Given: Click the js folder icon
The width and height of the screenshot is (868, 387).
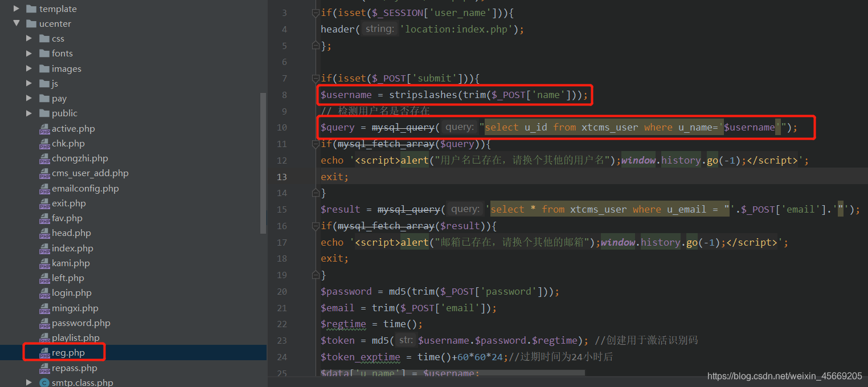Looking at the screenshot, I should tap(44, 83).
